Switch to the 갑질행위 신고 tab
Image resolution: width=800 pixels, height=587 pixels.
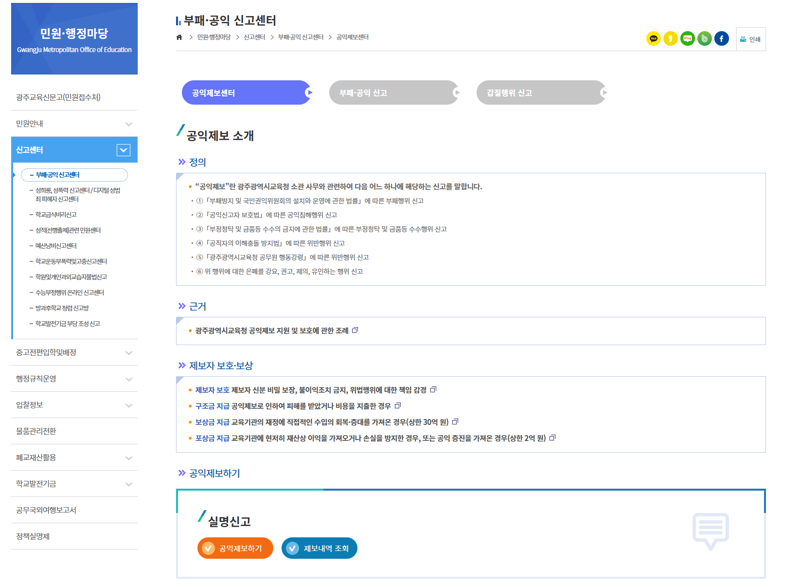pos(540,93)
